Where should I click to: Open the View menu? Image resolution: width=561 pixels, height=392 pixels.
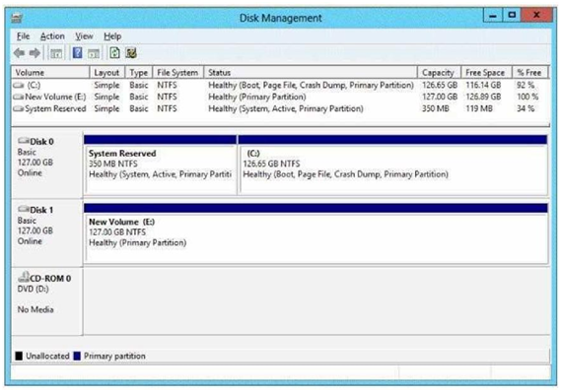point(84,36)
